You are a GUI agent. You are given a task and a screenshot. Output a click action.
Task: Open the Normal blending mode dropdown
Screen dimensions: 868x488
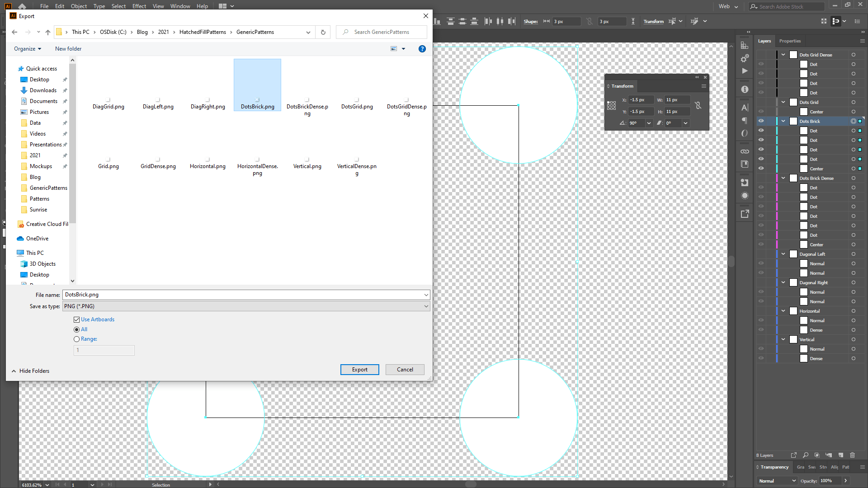pyautogui.click(x=777, y=481)
